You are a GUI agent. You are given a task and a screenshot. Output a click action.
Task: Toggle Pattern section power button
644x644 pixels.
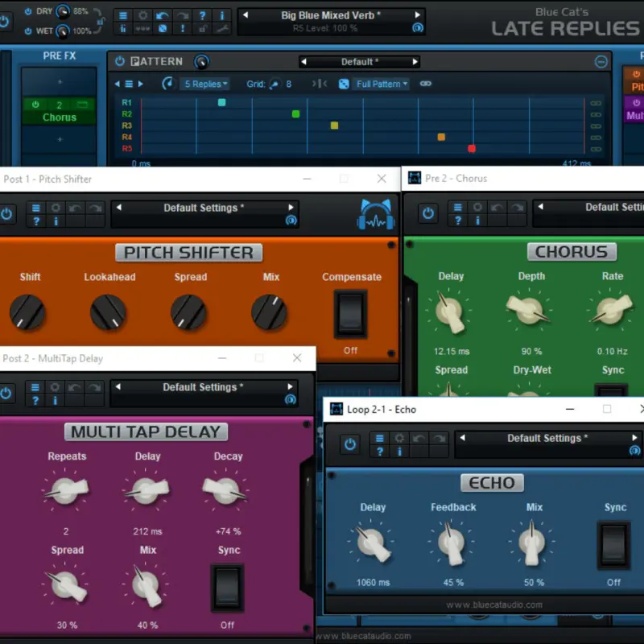pos(119,61)
